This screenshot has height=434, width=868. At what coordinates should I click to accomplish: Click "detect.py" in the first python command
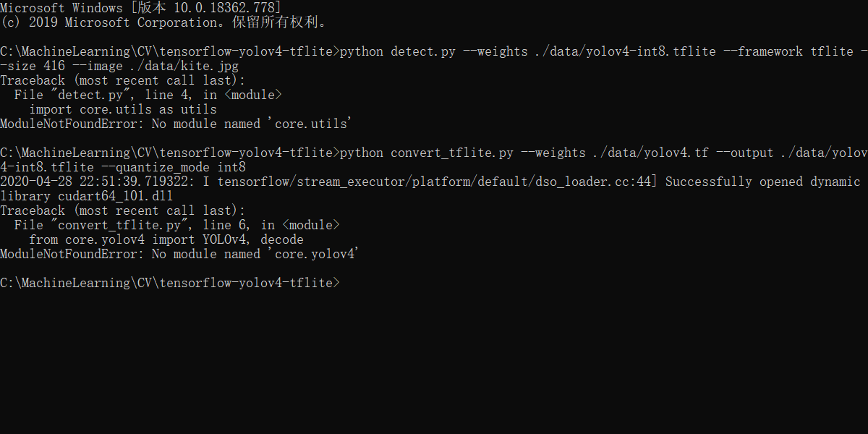pyautogui.click(x=422, y=51)
